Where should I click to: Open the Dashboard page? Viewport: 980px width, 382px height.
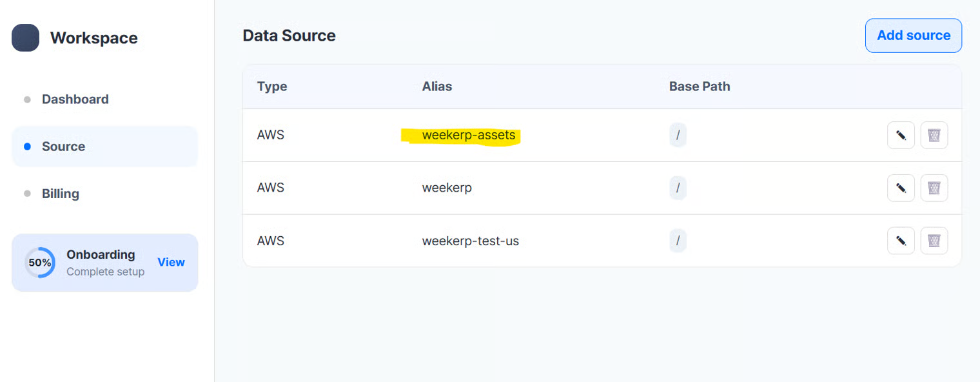point(75,99)
